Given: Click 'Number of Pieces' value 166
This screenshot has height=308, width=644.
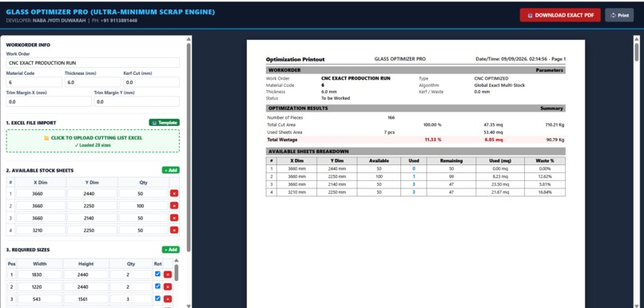Looking at the screenshot, I should [391, 118].
